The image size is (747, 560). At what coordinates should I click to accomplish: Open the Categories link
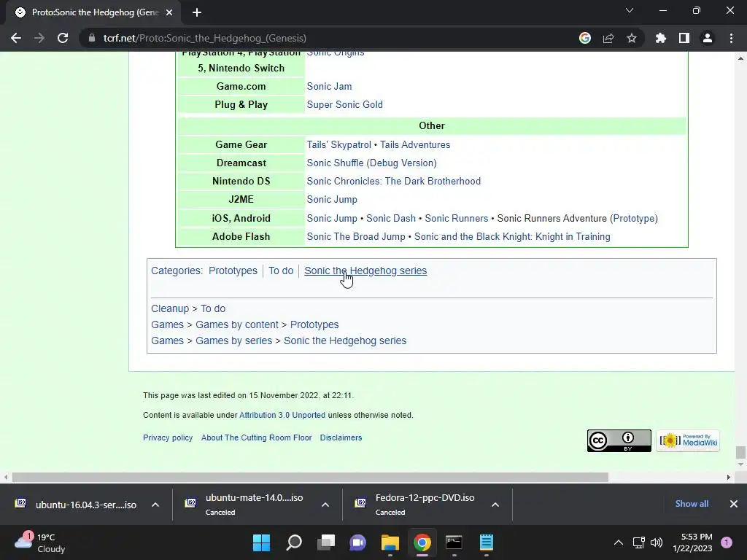[x=175, y=271]
